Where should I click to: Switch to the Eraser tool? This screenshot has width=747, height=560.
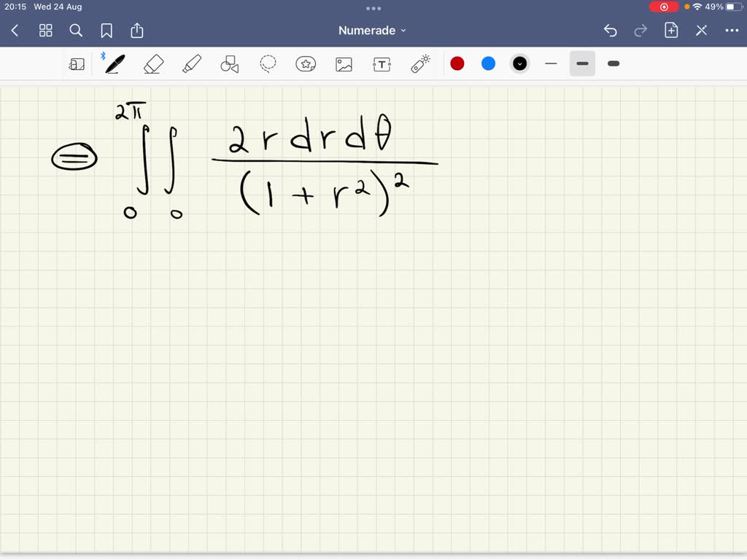coord(154,63)
